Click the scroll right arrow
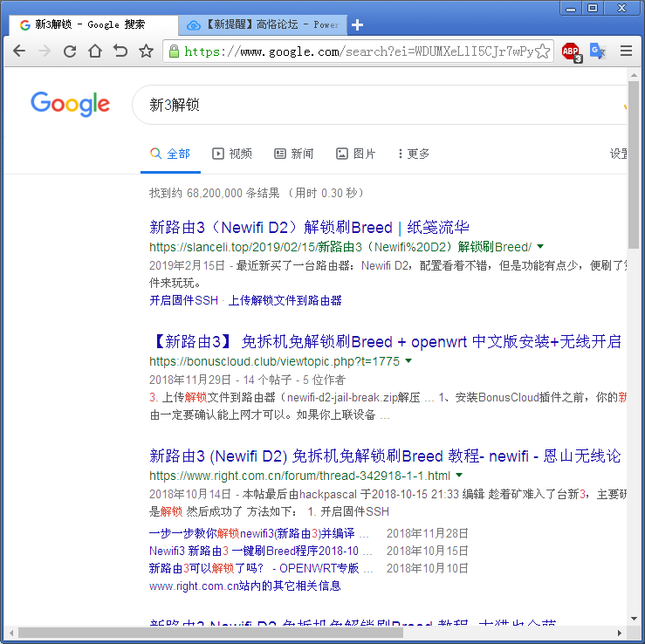 [620, 633]
